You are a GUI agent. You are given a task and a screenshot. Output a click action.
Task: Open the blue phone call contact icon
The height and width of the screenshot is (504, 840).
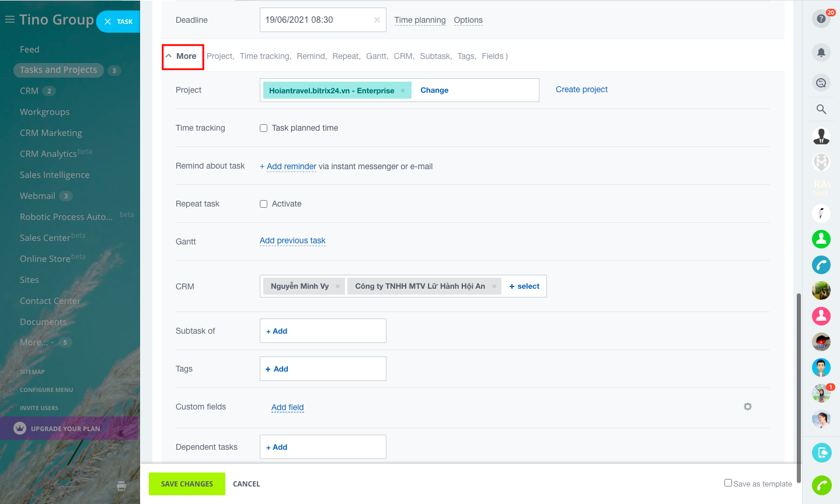tap(821, 265)
